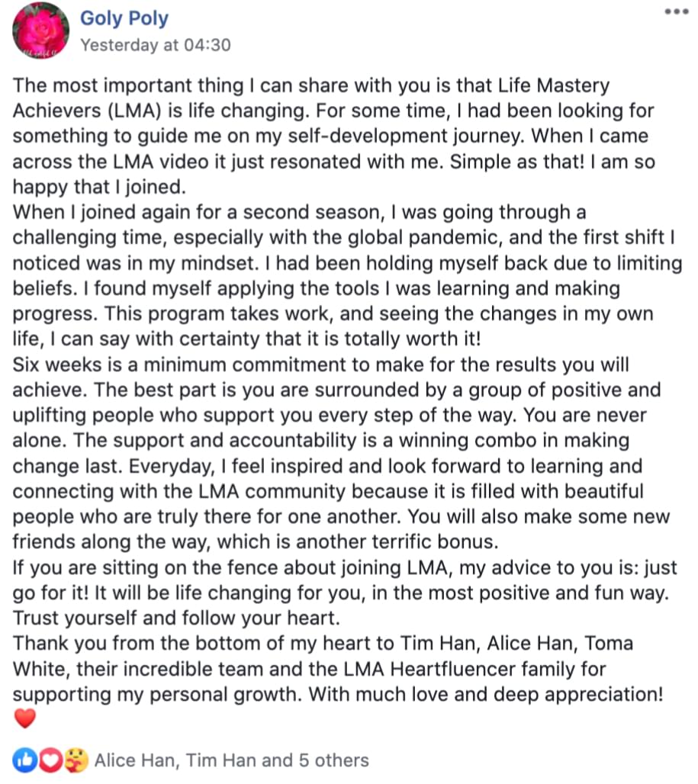Click the 'Yesterday at 04:30' timestamp
Viewport: 698px width, 784px height.
[x=156, y=45]
